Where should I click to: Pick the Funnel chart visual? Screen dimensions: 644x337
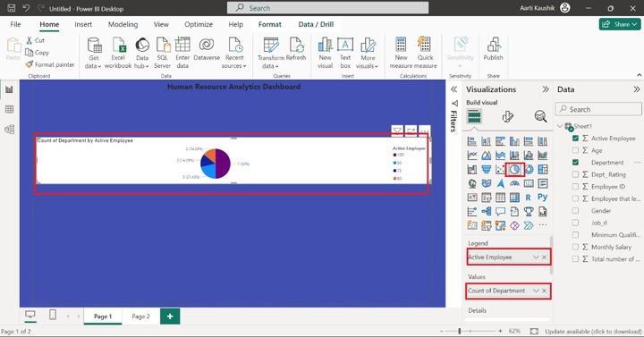487,169
